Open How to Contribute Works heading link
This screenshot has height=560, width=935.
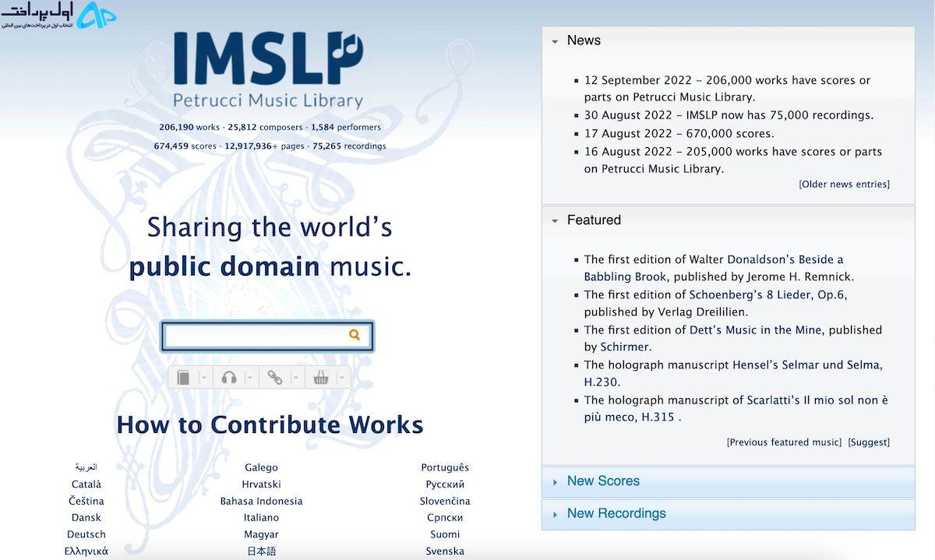[x=270, y=424]
